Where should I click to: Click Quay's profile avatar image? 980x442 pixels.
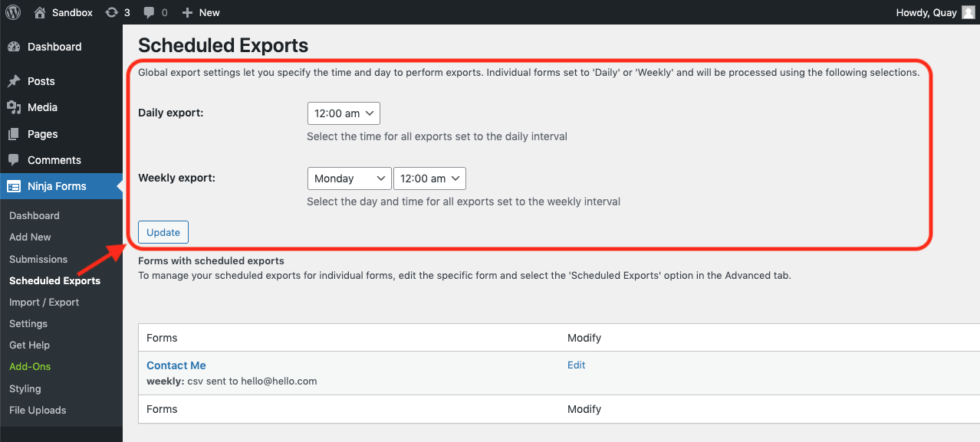[968, 11]
